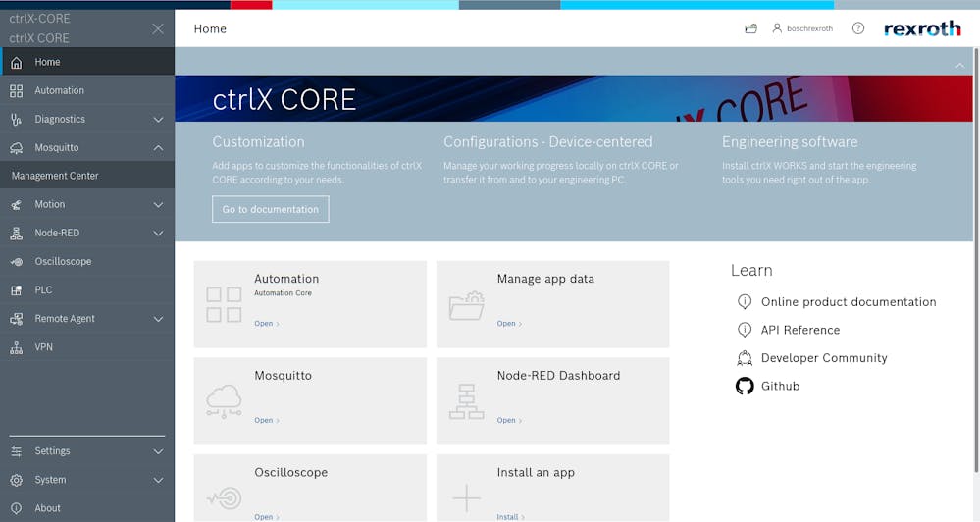This screenshot has height=522, width=980.
Task: Click the VPN network icon in sidebar
Action: click(17, 347)
